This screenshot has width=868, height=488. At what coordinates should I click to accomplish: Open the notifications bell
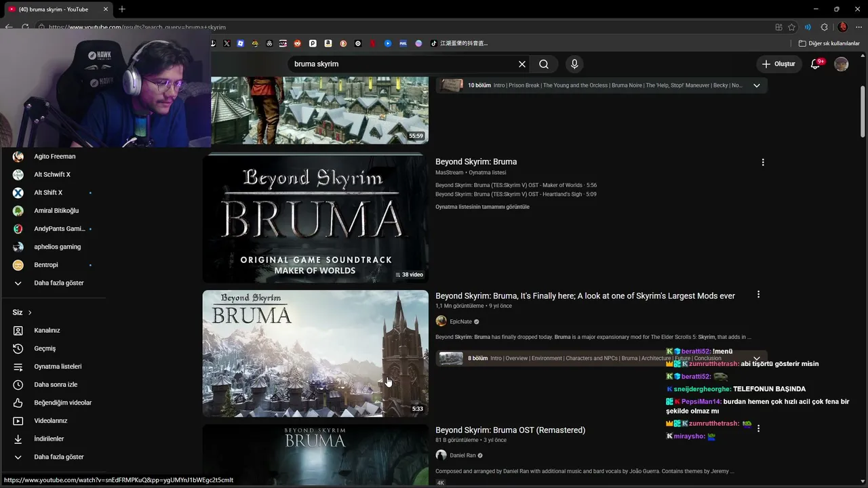pyautogui.click(x=816, y=64)
